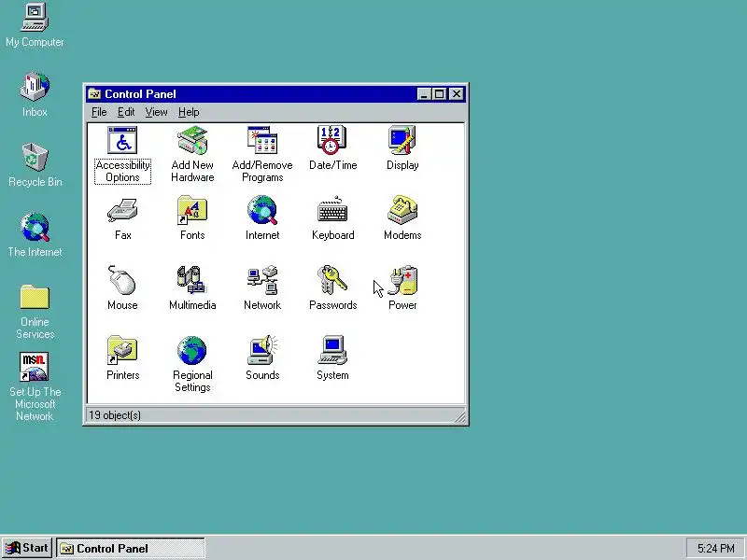Select the Sounds icon

coord(262,350)
